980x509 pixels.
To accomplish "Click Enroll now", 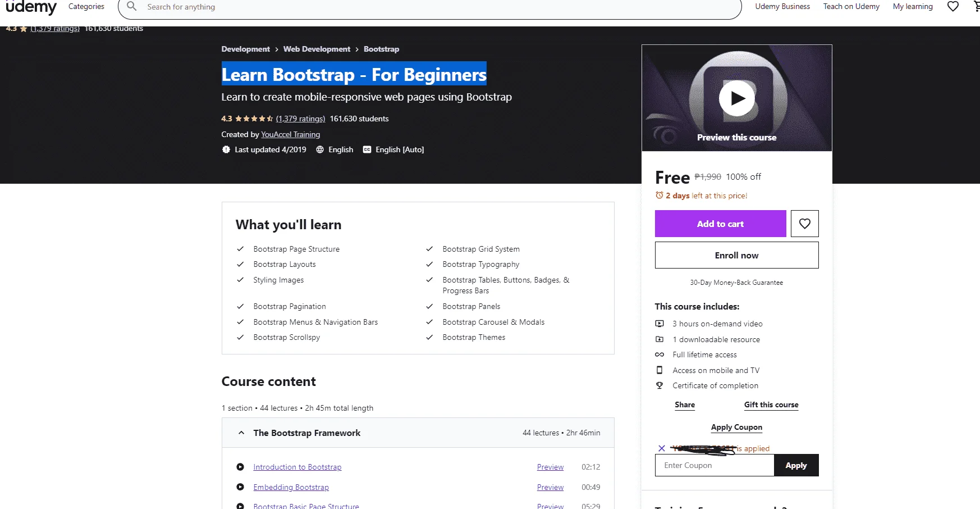I will (737, 255).
